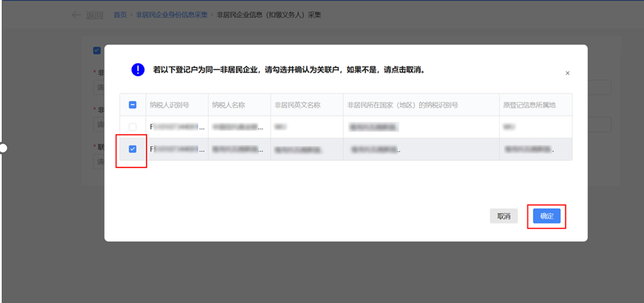Click the 原登记信息所属地 column header

click(x=529, y=105)
